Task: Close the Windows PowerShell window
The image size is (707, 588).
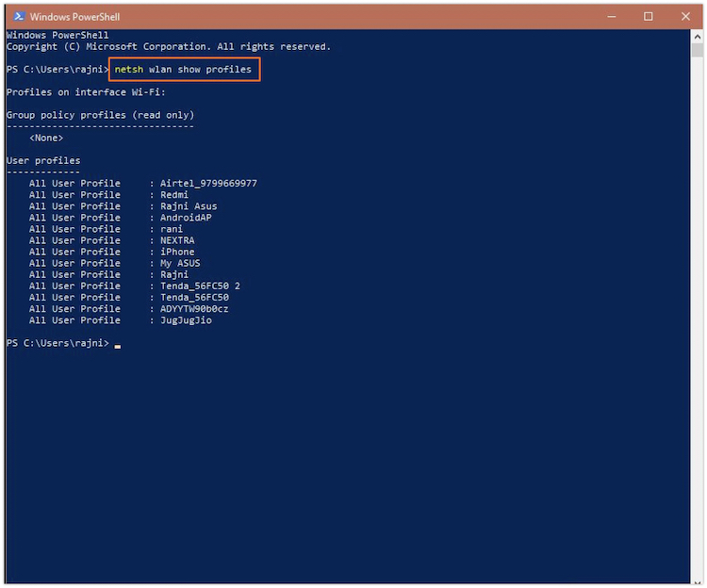Action: [x=685, y=16]
